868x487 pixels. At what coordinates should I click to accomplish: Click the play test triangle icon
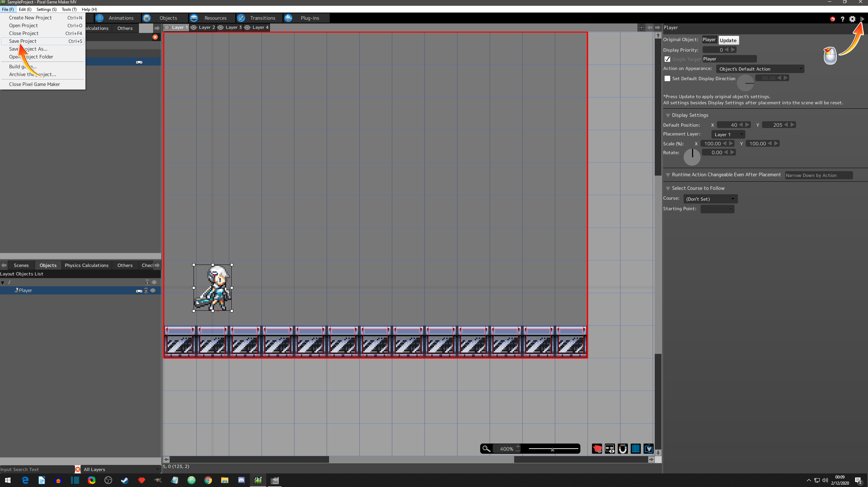[862, 19]
